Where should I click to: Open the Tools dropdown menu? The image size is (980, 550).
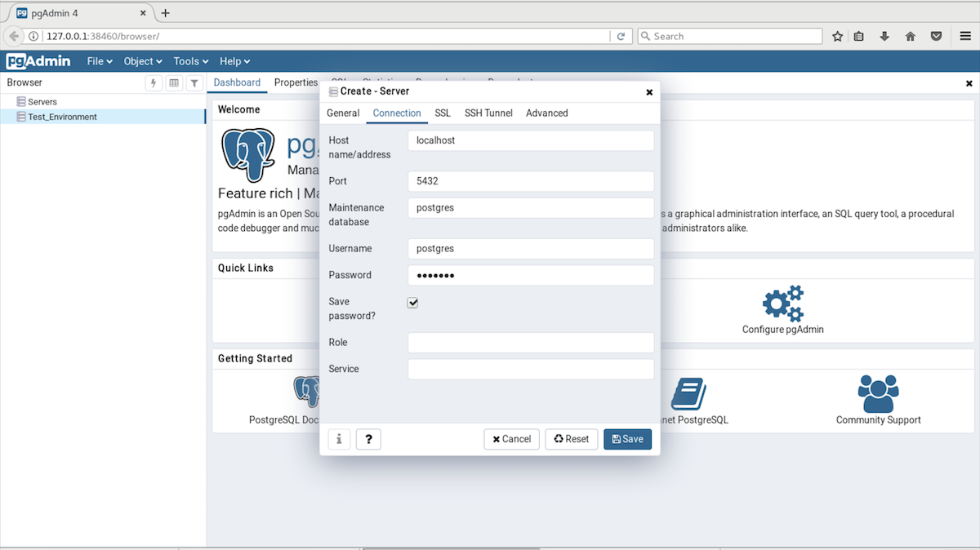tap(191, 61)
